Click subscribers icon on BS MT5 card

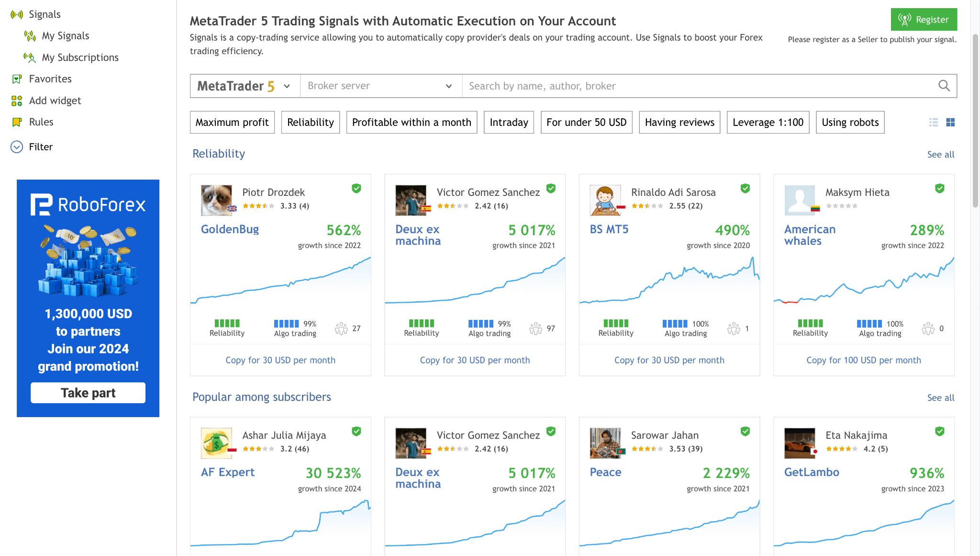(x=734, y=329)
